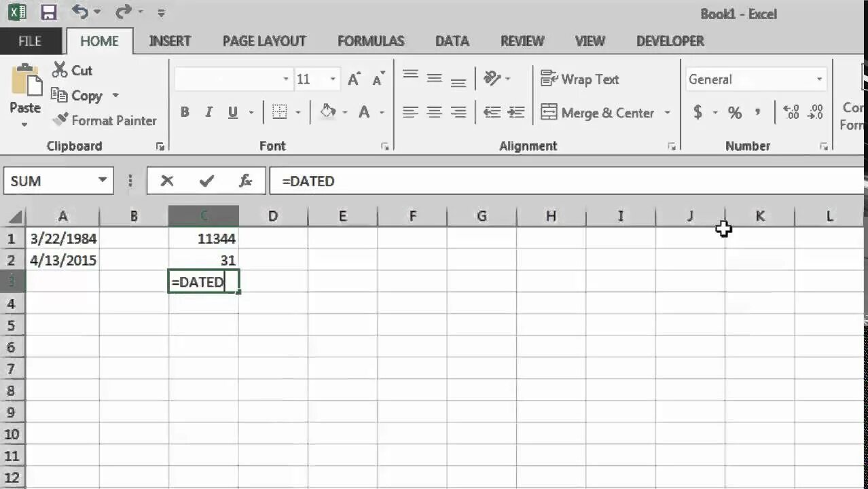Apply Comma Style format
The width and height of the screenshot is (868, 489).
[x=757, y=113]
